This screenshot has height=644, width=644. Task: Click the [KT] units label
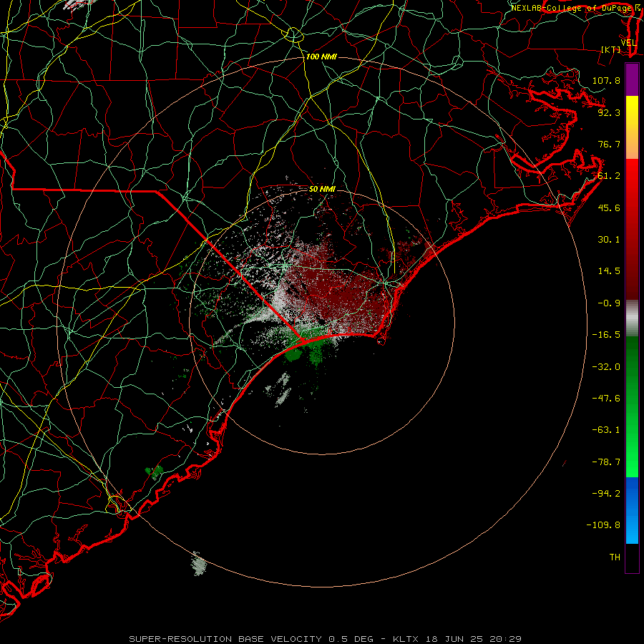coord(611,49)
